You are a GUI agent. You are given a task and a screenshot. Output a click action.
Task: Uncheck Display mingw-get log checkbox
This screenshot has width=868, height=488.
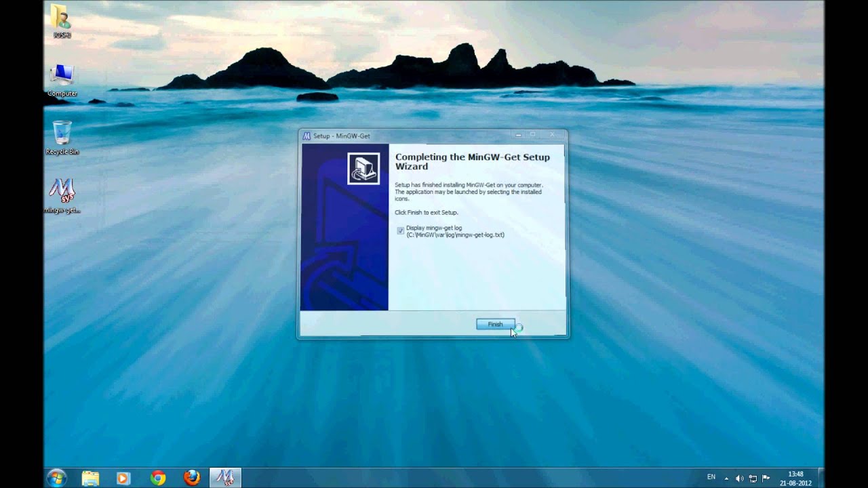click(x=400, y=231)
